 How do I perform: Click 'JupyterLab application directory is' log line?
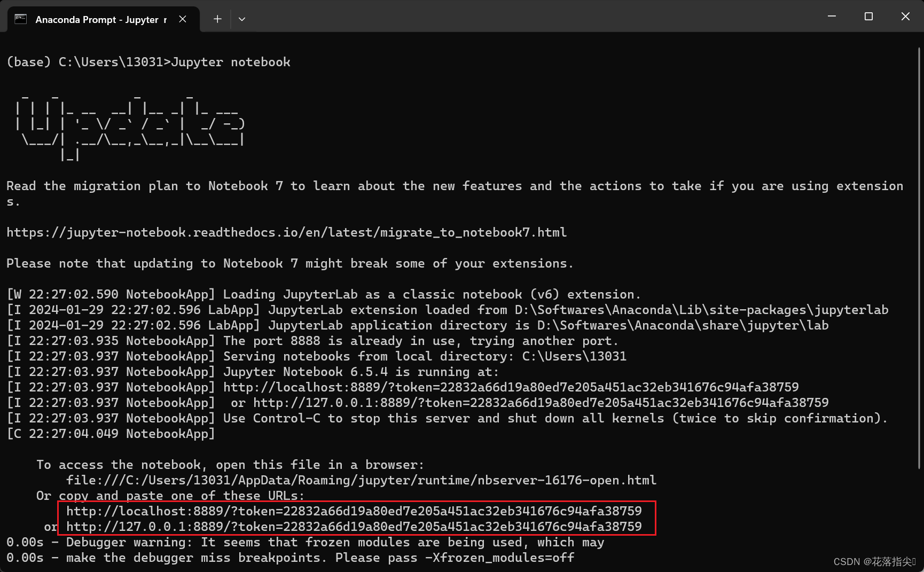point(418,325)
